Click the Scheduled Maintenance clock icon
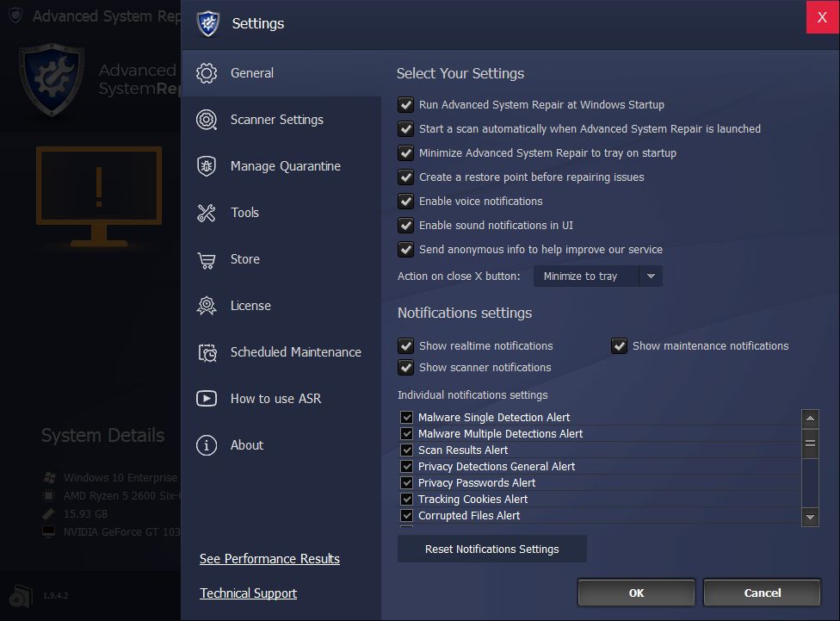The width and height of the screenshot is (840, 621). 207,353
